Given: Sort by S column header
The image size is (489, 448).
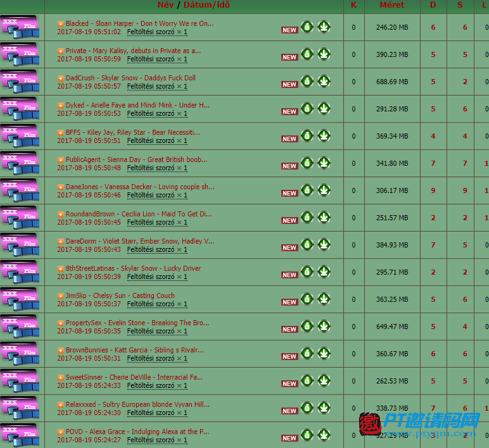Looking at the screenshot, I should pyautogui.click(x=460, y=4).
